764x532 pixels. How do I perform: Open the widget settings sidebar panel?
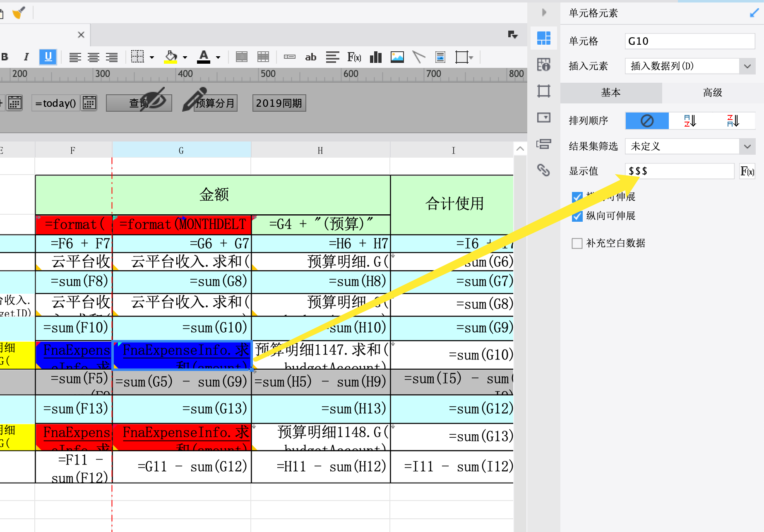tap(544, 117)
